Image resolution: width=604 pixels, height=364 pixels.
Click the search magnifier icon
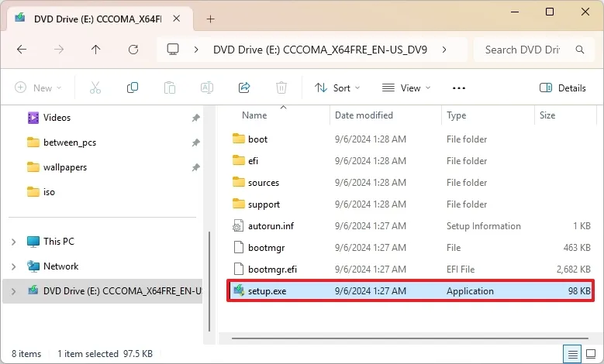pyautogui.click(x=580, y=50)
